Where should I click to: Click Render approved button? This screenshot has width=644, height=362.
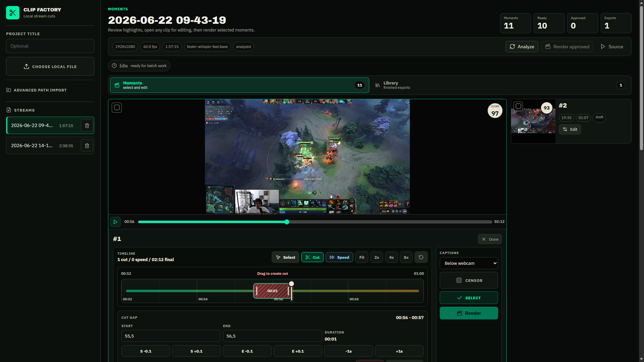coord(567,47)
